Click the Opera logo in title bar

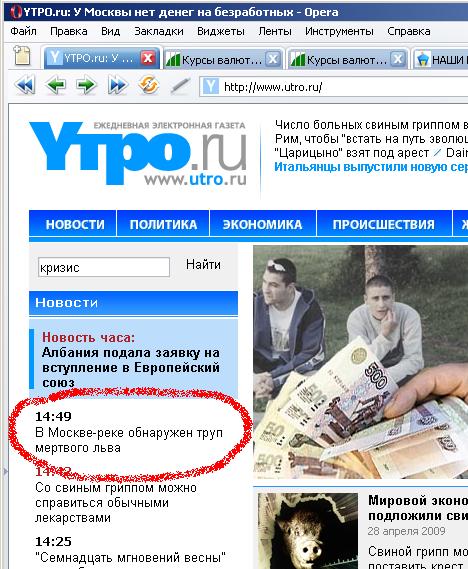pyautogui.click(x=16, y=12)
